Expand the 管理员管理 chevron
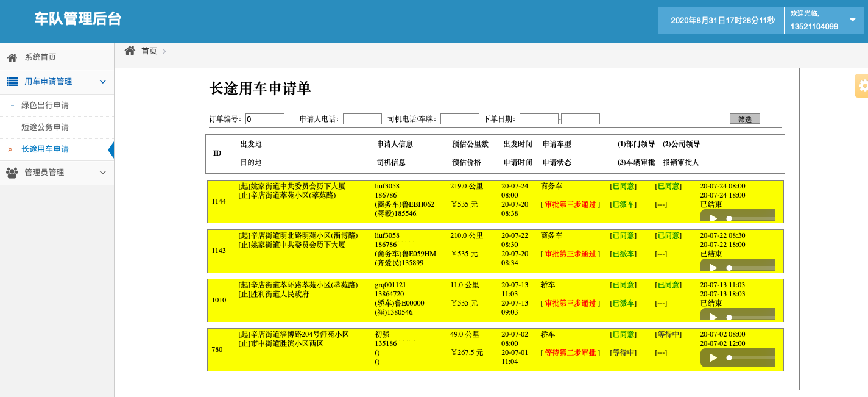This screenshot has height=397, width=868. (102, 173)
